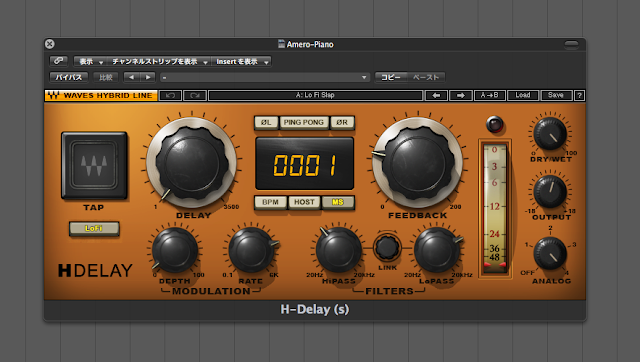The height and width of the screenshot is (362, 640).
Task: Click the HDELAY logo text
Action: click(95, 271)
